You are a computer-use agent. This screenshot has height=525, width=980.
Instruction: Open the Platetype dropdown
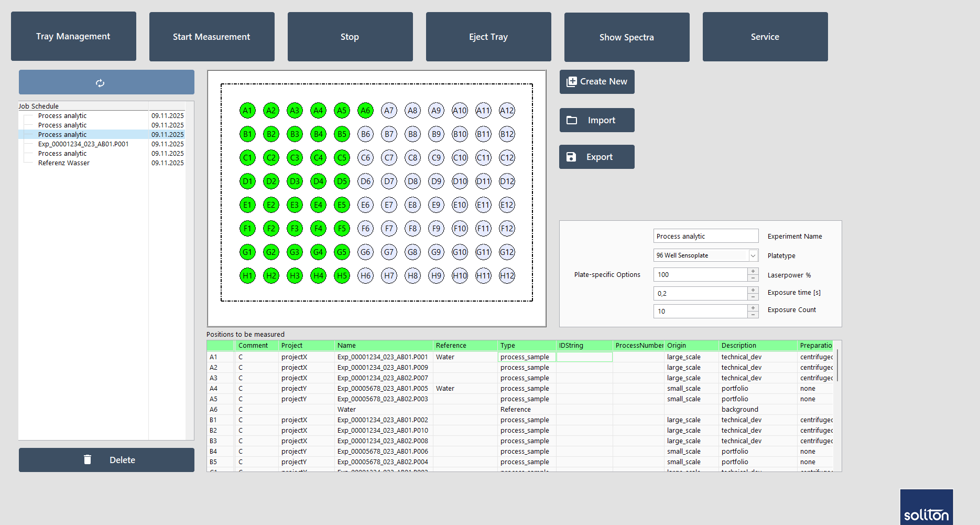pos(753,255)
